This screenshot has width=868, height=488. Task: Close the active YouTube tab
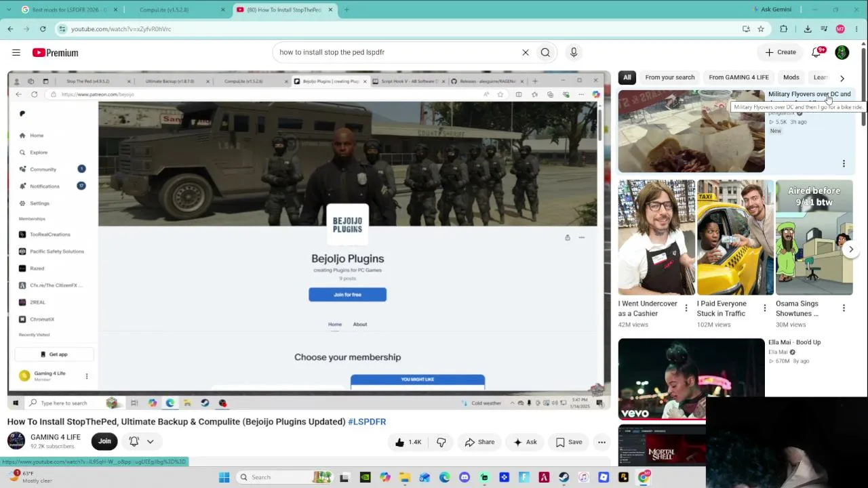coord(330,9)
